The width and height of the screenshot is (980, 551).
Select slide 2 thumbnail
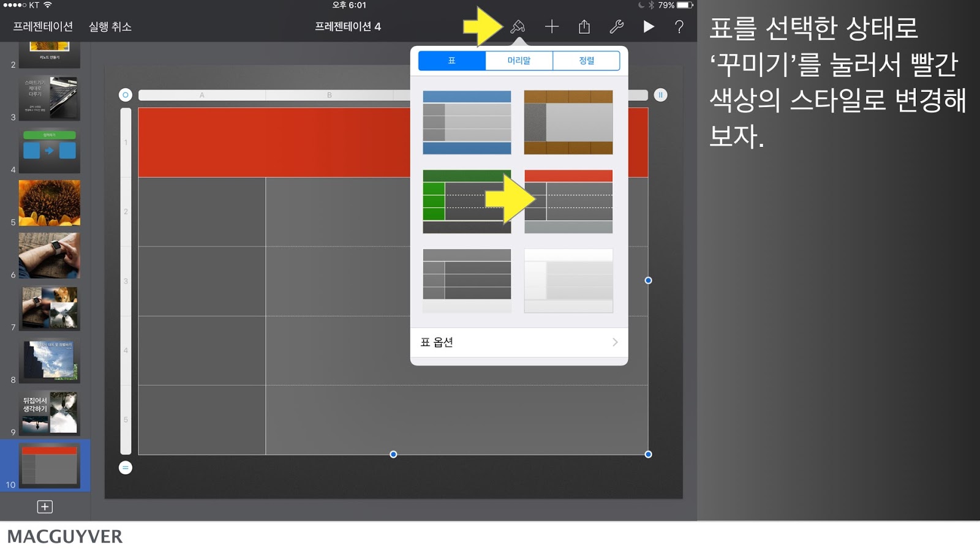(x=50, y=54)
